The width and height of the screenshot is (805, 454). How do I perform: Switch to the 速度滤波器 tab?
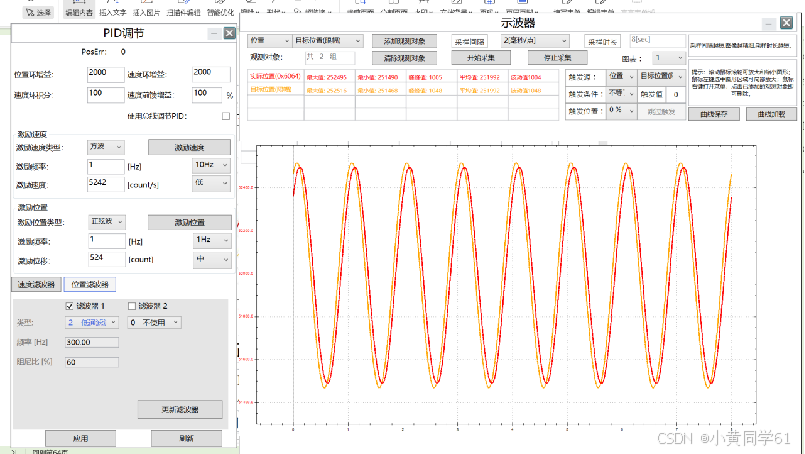(36, 285)
